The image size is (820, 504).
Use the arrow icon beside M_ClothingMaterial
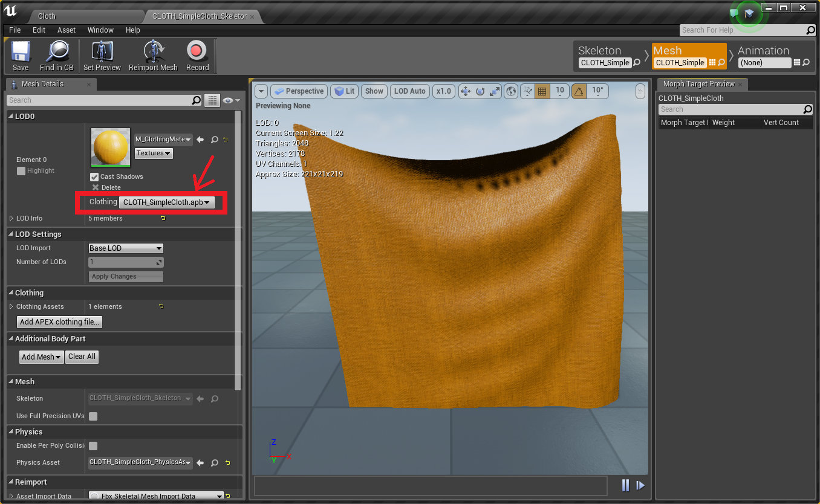[x=201, y=140]
